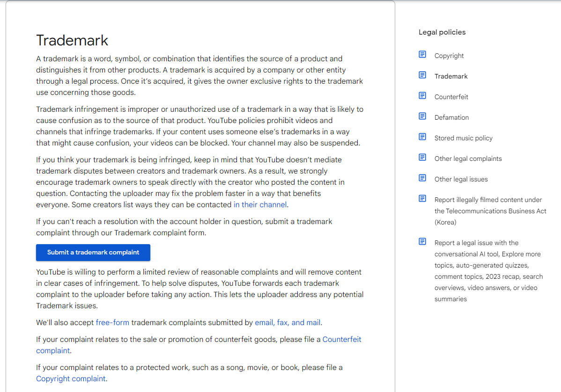
Task: Open the free-form complaint link
Action: pyautogui.click(x=112, y=323)
